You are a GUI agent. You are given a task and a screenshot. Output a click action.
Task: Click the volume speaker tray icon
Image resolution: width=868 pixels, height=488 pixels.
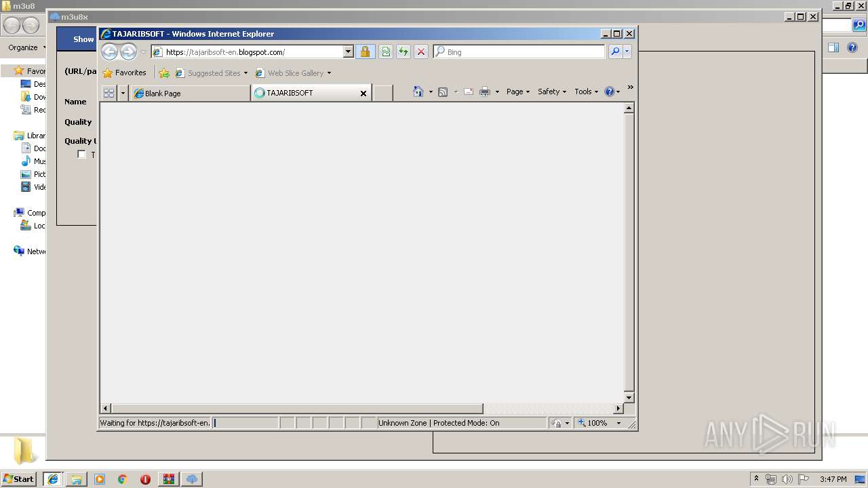787,479
